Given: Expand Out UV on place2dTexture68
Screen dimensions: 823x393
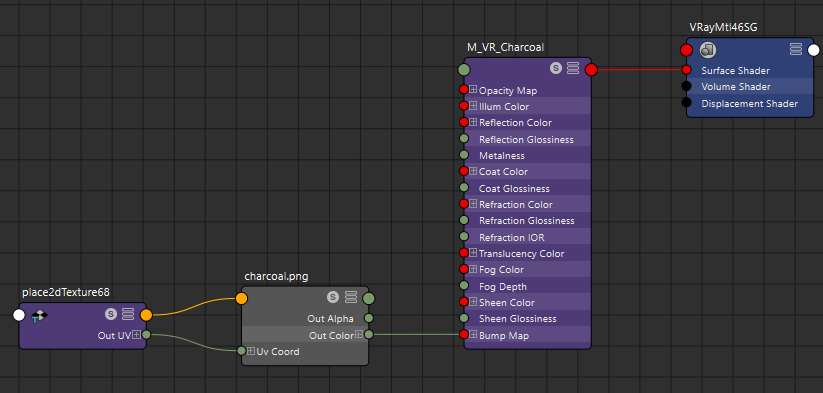Looking at the screenshot, I should (136, 334).
